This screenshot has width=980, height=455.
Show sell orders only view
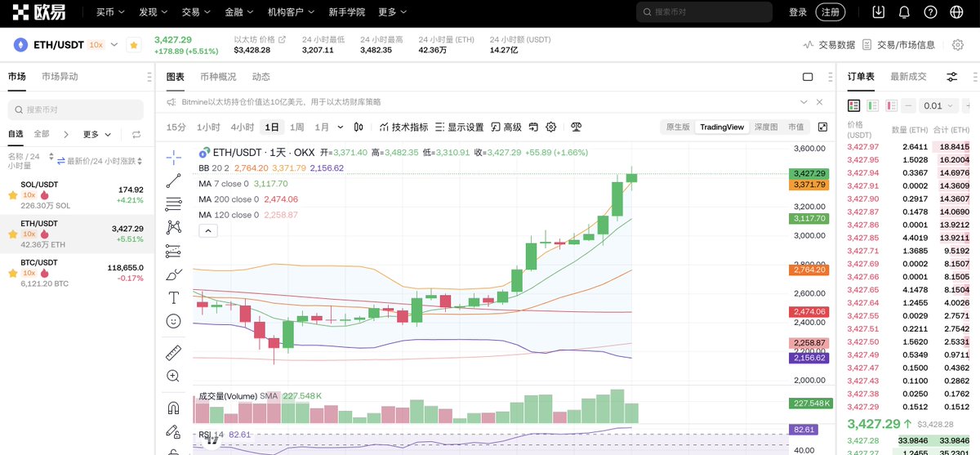point(891,105)
